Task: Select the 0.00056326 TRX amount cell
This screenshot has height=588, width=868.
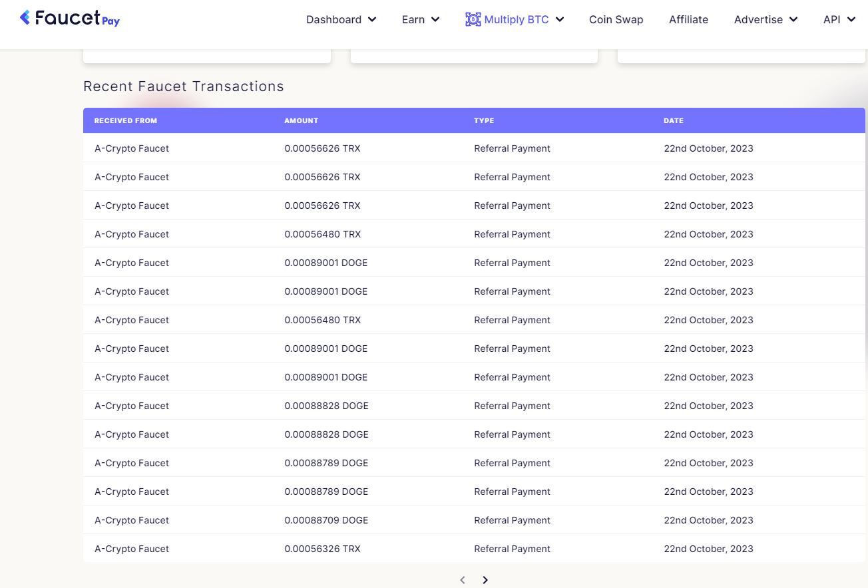Action: [322, 549]
